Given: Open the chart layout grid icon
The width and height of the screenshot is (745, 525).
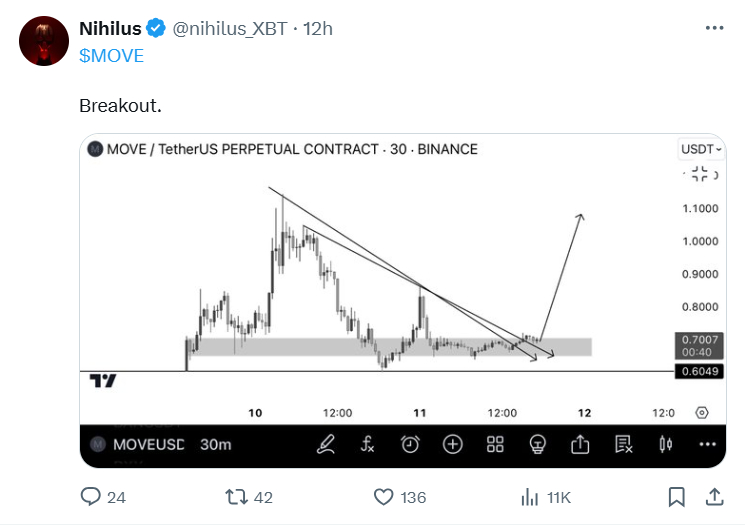Looking at the screenshot, I should [494, 444].
